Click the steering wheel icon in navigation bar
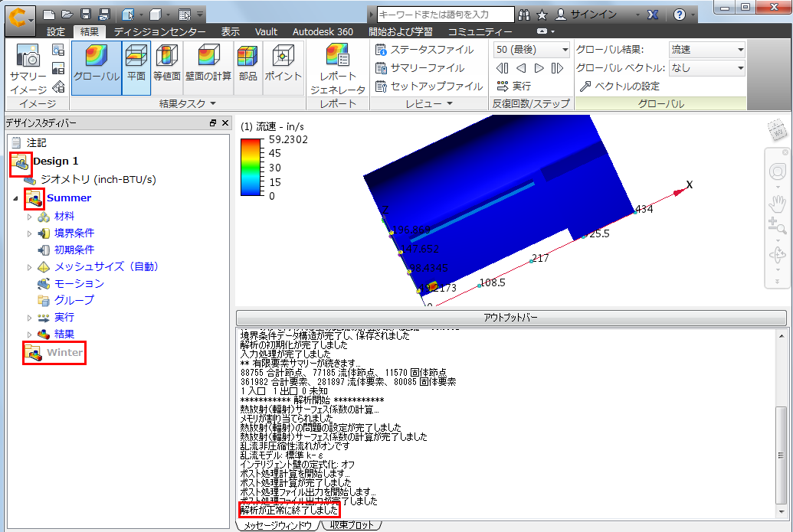This screenshot has height=532, width=793. tap(778, 171)
